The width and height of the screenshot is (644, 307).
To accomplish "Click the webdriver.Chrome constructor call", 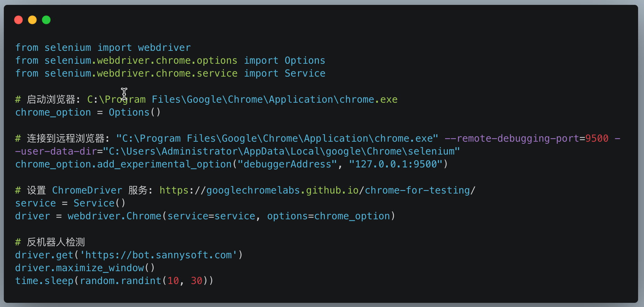I will (x=114, y=216).
